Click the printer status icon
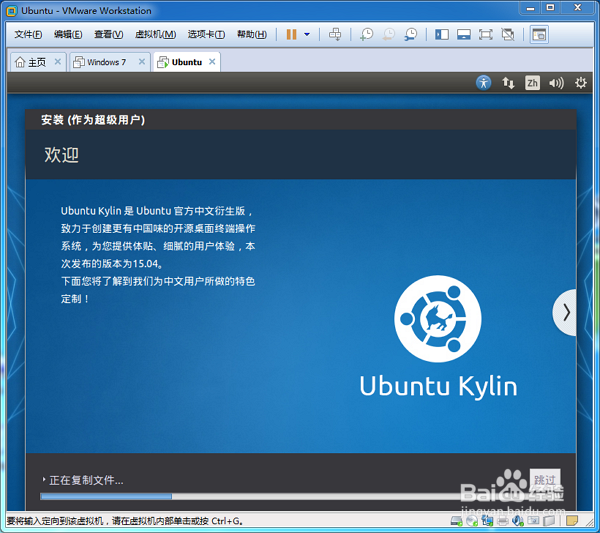 point(502,521)
